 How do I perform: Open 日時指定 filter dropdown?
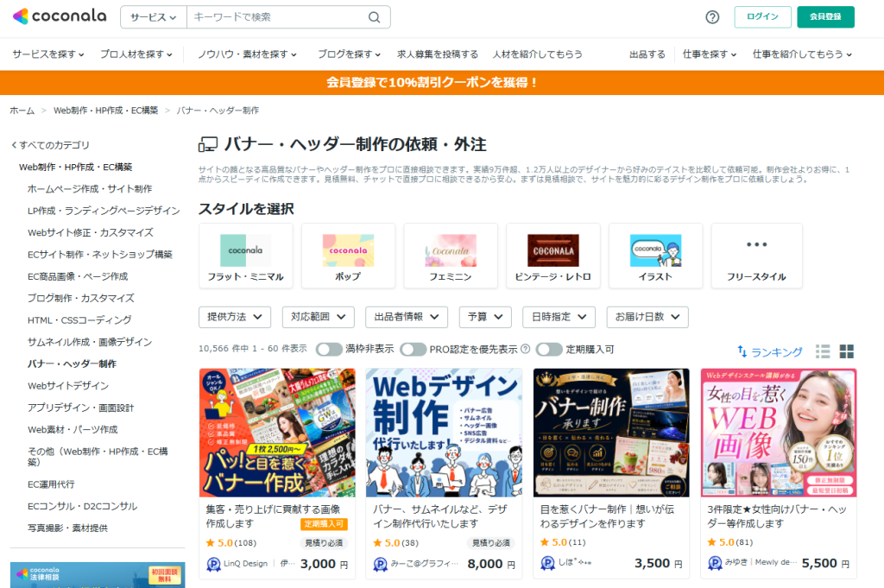(x=559, y=317)
